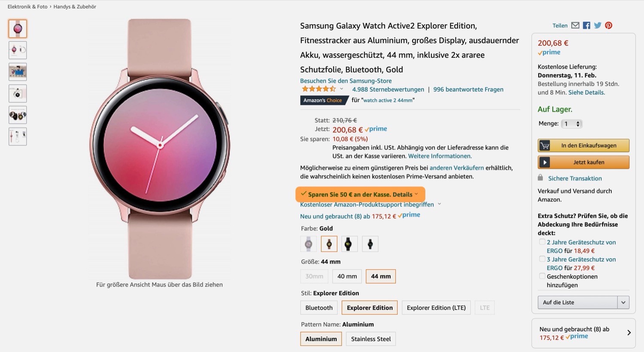Share product on Twitter

click(598, 25)
